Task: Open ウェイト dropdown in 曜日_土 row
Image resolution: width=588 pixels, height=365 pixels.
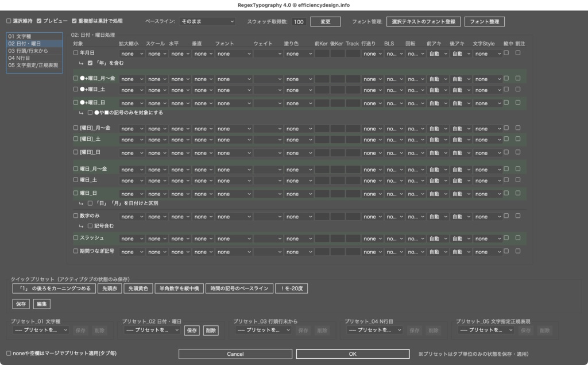Action: tap(268, 180)
